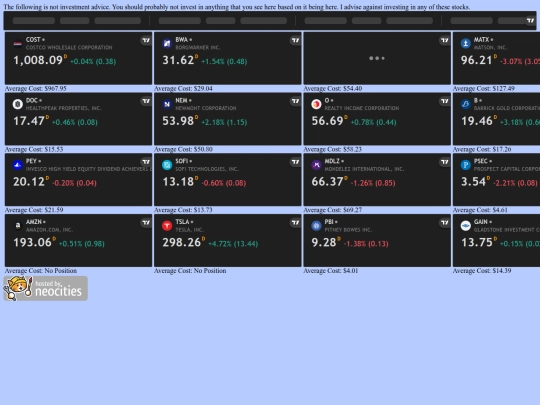Click the AMZN price 193.06
Image resolution: width=540 pixels, height=405 pixels.
coord(32,242)
